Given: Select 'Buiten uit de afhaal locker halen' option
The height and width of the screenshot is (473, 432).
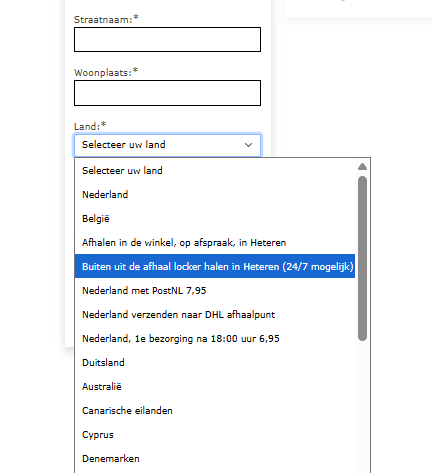Looking at the screenshot, I should [x=215, y=266].
